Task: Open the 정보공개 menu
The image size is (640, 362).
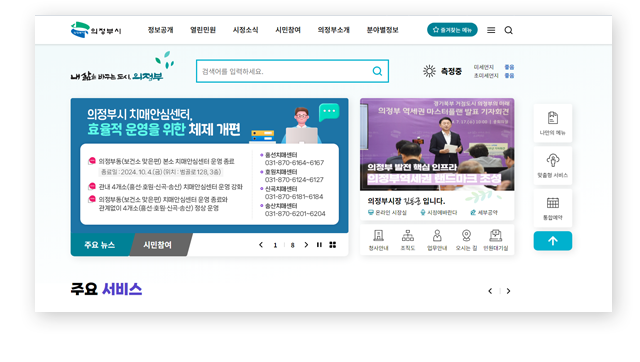Action: pos(160,30)
